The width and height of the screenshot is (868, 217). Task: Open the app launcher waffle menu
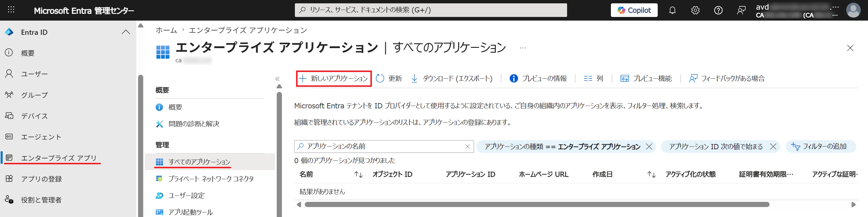point(11,10)
